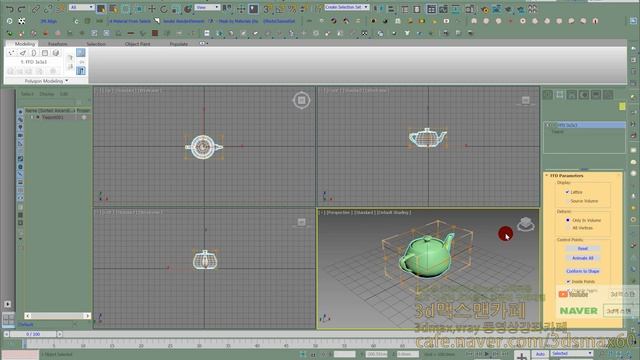Select the Link tool icon
Image resolution: width=640 pixels, height=360 pixels.
[36, 9]
